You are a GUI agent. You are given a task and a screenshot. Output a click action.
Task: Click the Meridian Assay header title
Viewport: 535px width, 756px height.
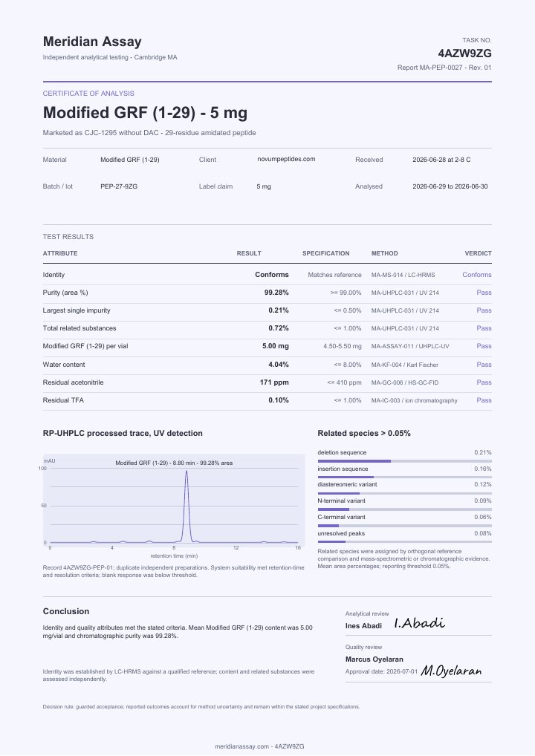point(92,42)
